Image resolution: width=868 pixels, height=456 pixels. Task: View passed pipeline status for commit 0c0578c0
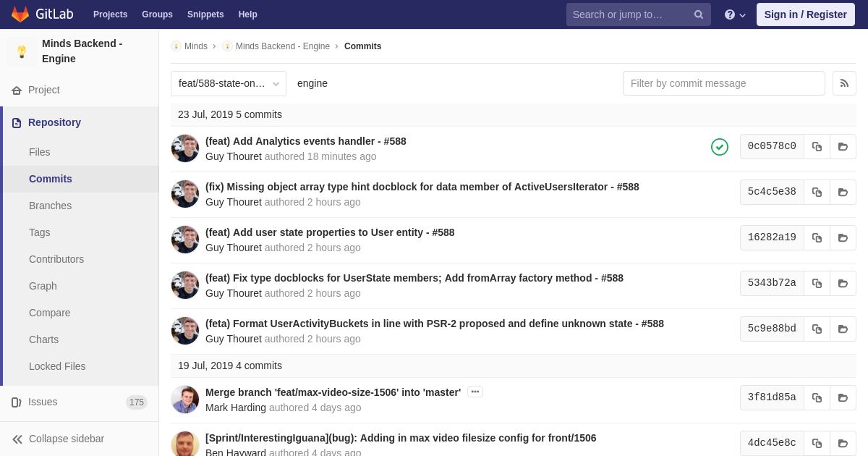click(720, 147)
